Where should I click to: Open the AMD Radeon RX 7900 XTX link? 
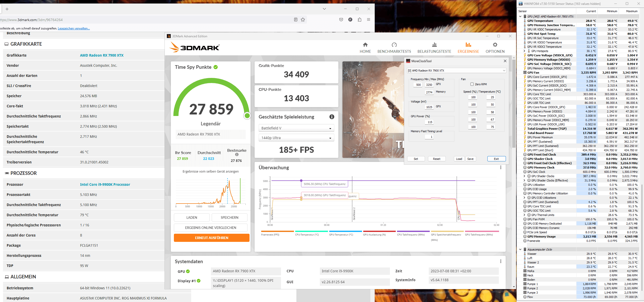(102, 55)
